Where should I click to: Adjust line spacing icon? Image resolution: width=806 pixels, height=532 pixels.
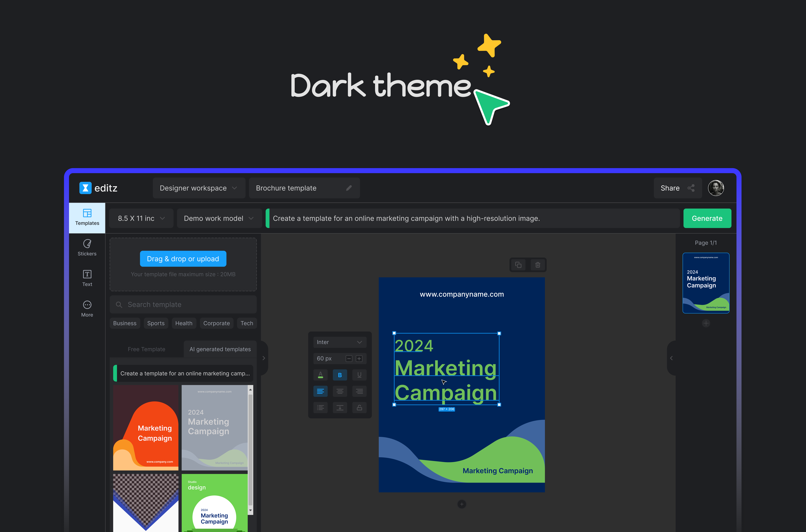coord(340,407)
